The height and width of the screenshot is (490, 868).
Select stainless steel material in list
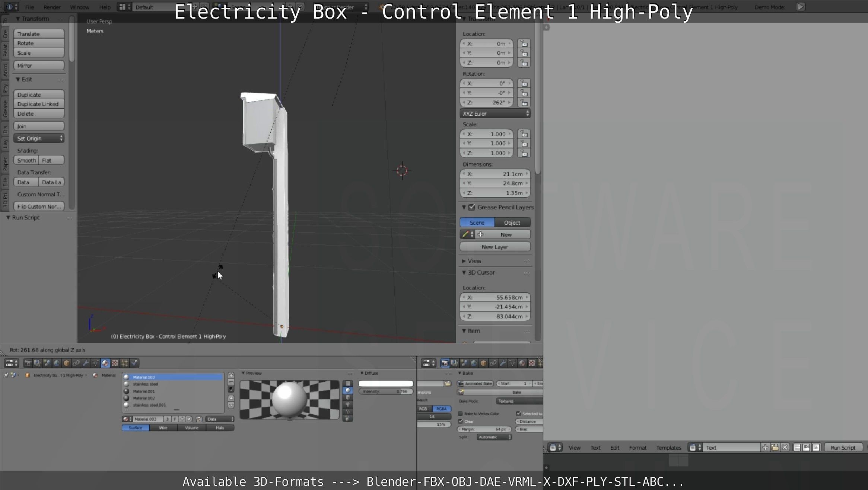(174, 384)
